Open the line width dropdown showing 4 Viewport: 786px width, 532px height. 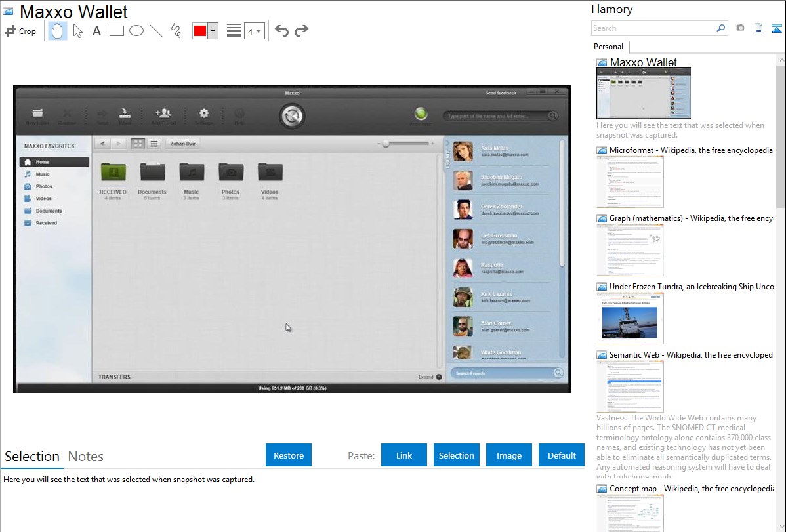click(254, 31)
